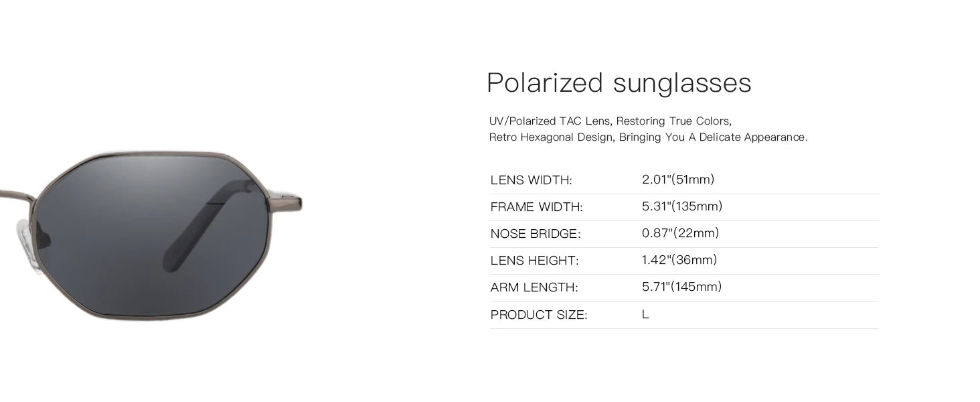Click the UV/Polarized TAC Lens description line
This screenshot has width=980, height=402.
pos(610,121)
